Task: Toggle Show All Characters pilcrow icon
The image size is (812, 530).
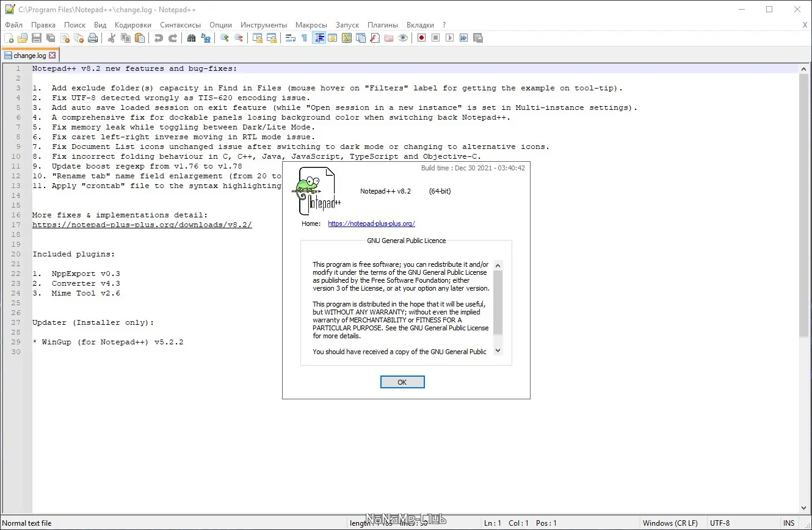Action: point(305,38)
